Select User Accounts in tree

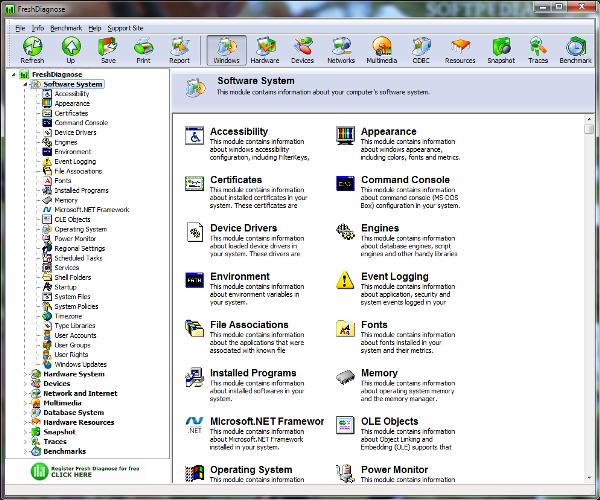tap(75, 336)
